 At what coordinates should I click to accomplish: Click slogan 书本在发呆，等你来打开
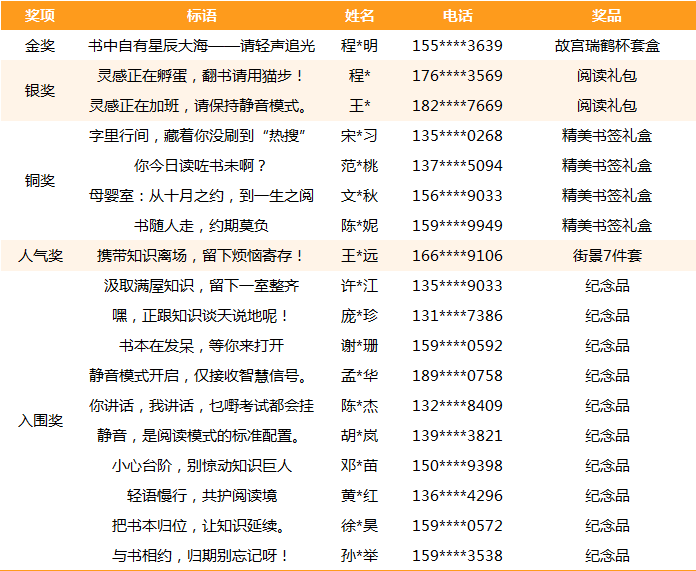[202, 345]
